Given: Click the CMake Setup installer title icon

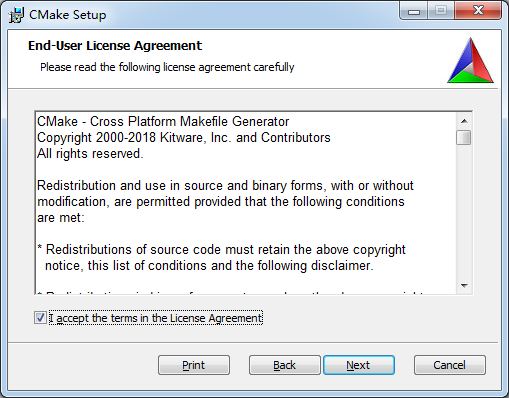Looking at the screenshot, I should click(16, 15).
